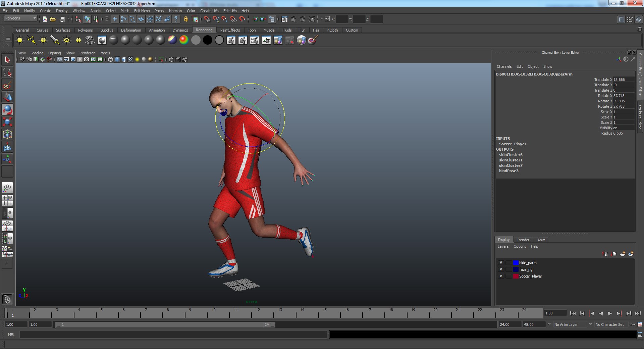Select skinCluster6 output node
This screenshot has width=644, height=349.
tap(511, 155)
